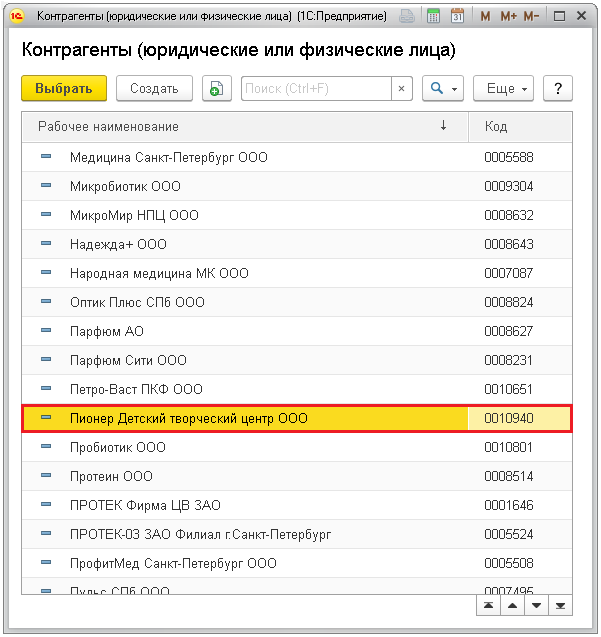
Task: Select the ПРОТЕК Фирма ЦВ ЗАО row
Action: tap(145, 505)
